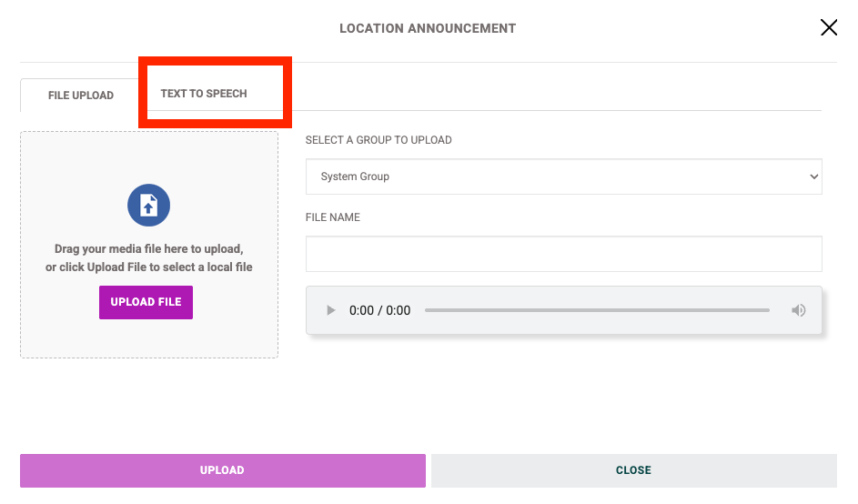Click the purple Upload File button

point(146,302)
